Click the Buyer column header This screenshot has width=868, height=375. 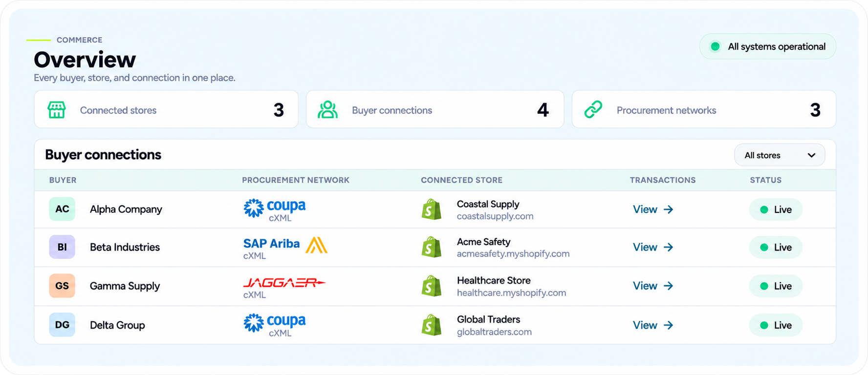[x=63, y=180]
